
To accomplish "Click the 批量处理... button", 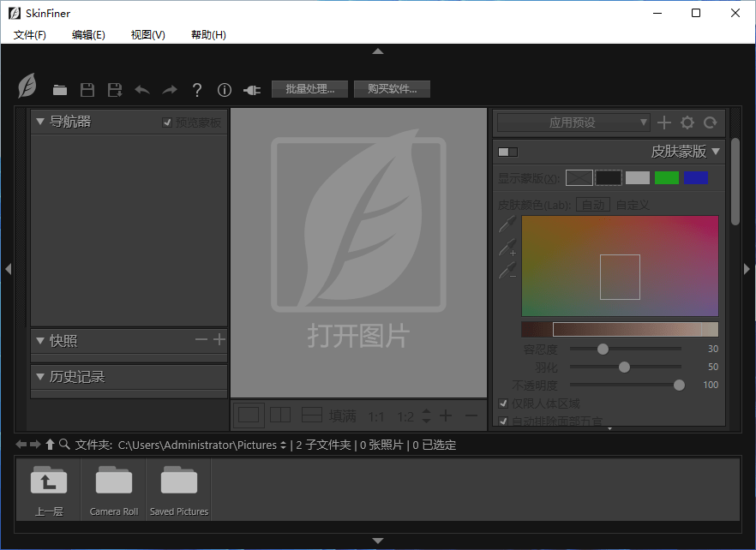I will 309,89.
